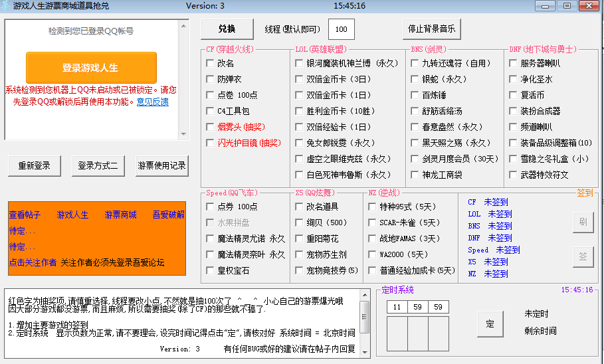Click the 签 sign-in button
Image resolution: width=604 pixels, height=364 pixels.
tap(583, 256)
